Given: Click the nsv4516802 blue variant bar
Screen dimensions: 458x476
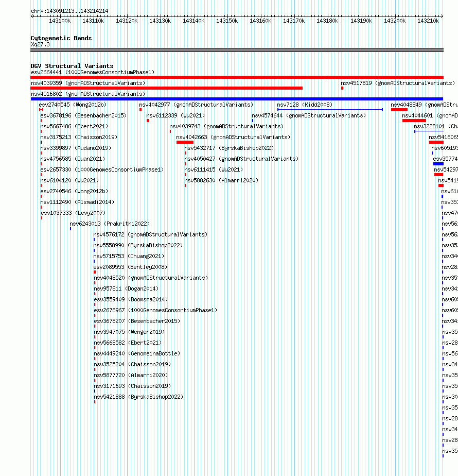Looking at the screenshot, I should pos(237,99).
